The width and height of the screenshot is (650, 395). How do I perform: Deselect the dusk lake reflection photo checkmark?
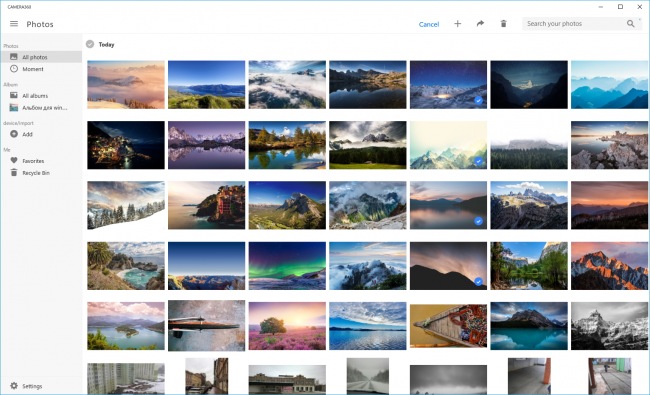point(479,221)
